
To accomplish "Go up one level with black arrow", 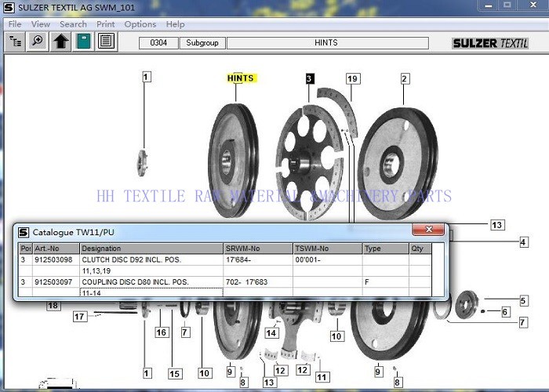I will 60,42.
